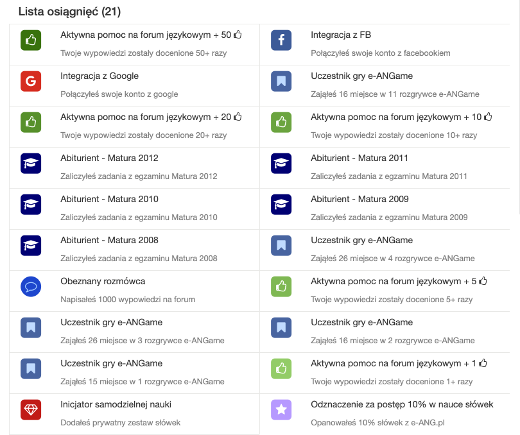Click the Obeznany rozmówca speech bubble icon

(x=31, y=286)
